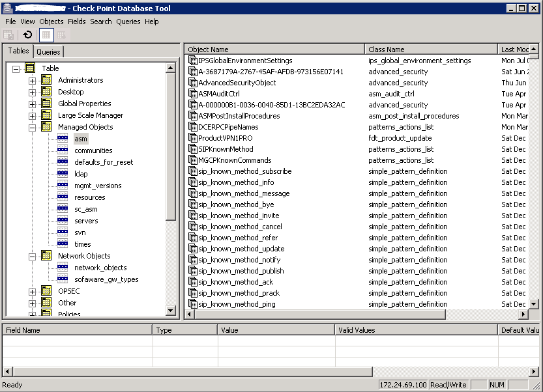Select the MGCPKnownCommands object
Image resolution: width=543 pixels, height=392 pixels.
point(235,160)
